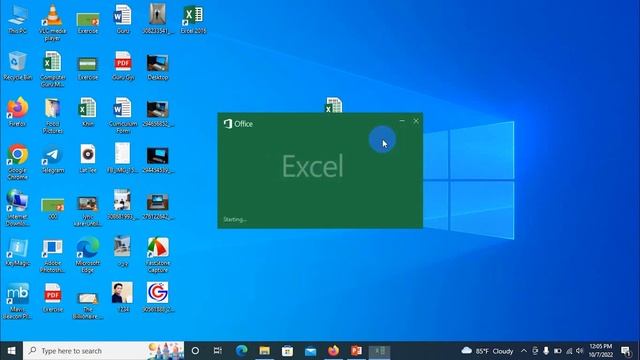
Task: Open the Telegram desktop shortcut
Action: point(53,159)
